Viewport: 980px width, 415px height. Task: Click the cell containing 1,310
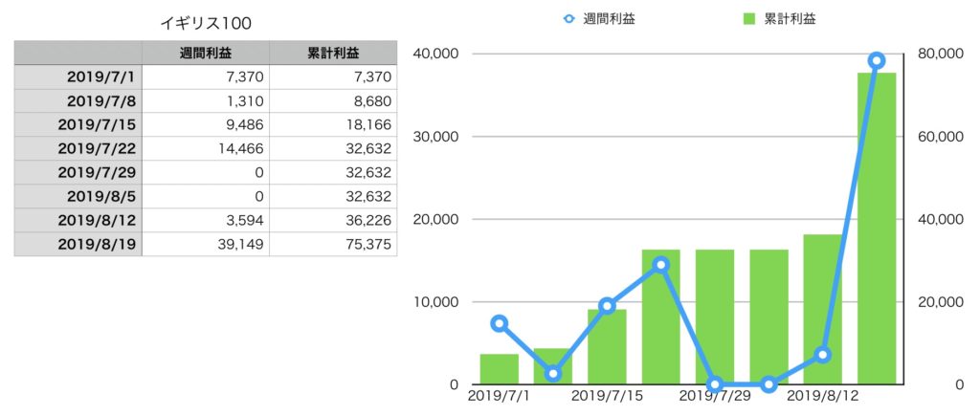(206, 100)
